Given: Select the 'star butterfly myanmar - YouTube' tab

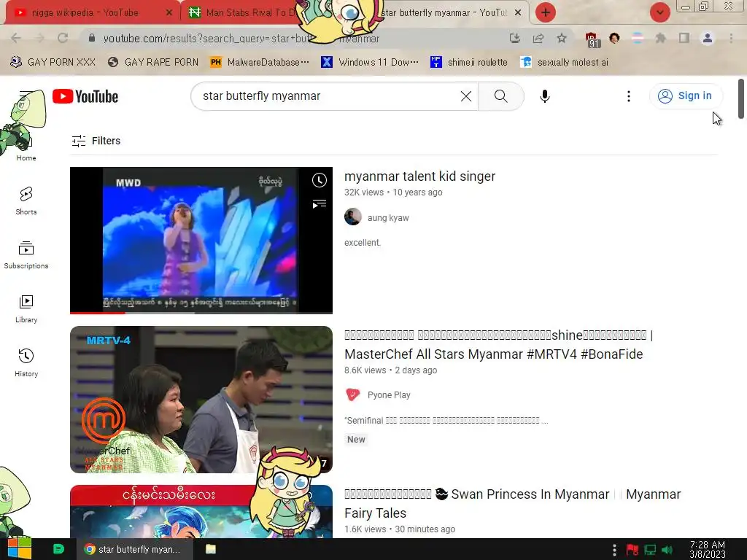Looking at the screenshot, I should click(x=443, y=13).
